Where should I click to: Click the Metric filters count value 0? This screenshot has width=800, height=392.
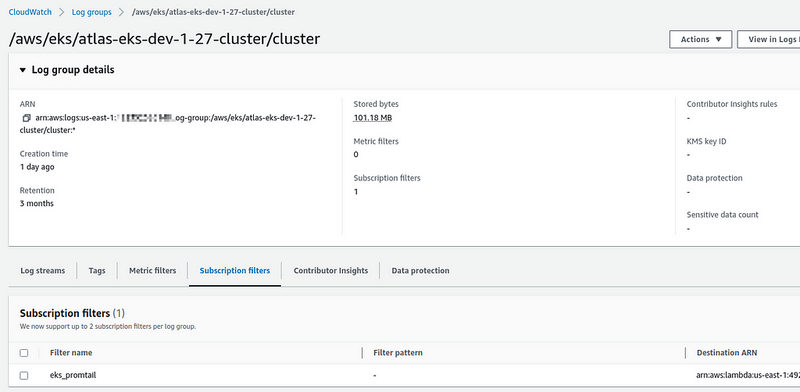click(x=356, y=155)
